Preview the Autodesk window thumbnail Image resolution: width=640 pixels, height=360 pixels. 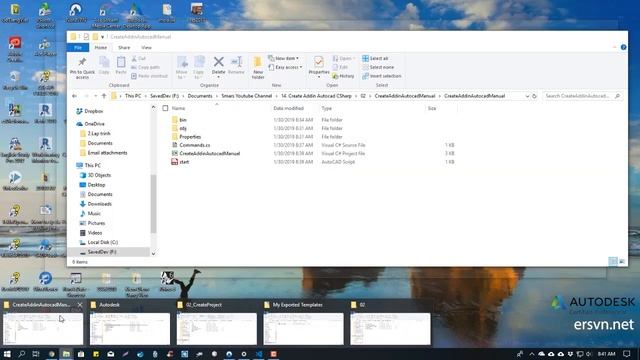pyautogui.click(x=130, y=328)
